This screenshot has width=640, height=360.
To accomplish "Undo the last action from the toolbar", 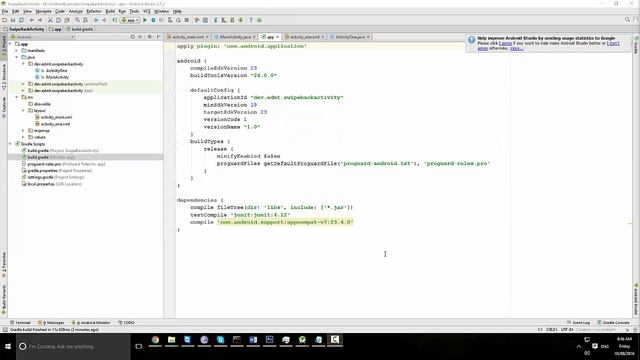I will coord(31,20).
